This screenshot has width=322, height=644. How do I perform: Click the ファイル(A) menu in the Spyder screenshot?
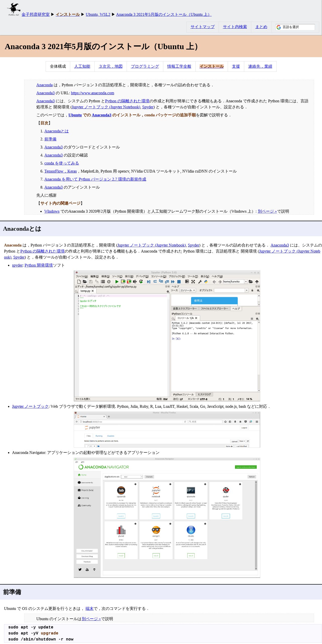[82, 276]
